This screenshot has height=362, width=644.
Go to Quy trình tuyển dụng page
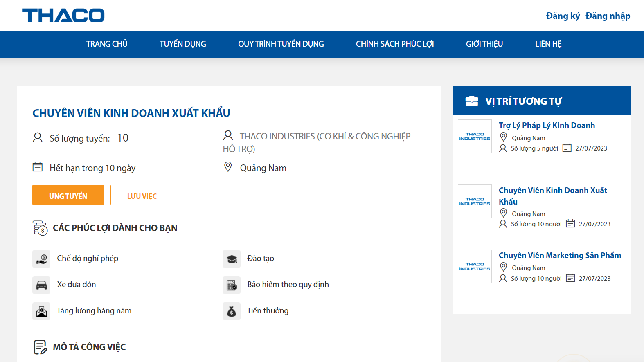click(x=281, y=44)
